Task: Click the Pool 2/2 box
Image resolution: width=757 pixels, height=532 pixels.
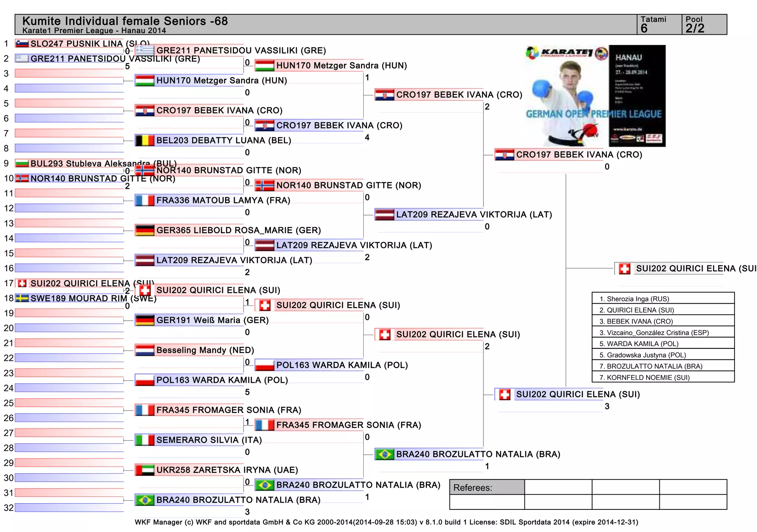Action: point(704,24)
